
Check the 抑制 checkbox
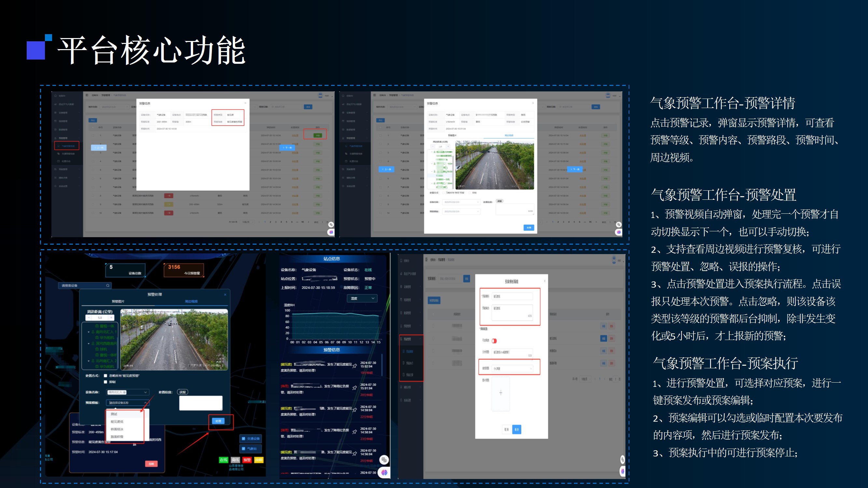tap(105, 382)
